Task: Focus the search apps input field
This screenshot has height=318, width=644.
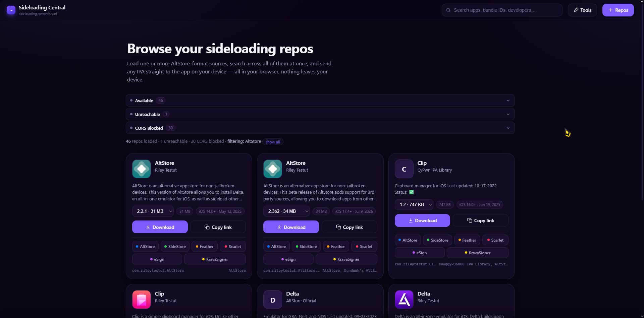Action: coord(502,10)
